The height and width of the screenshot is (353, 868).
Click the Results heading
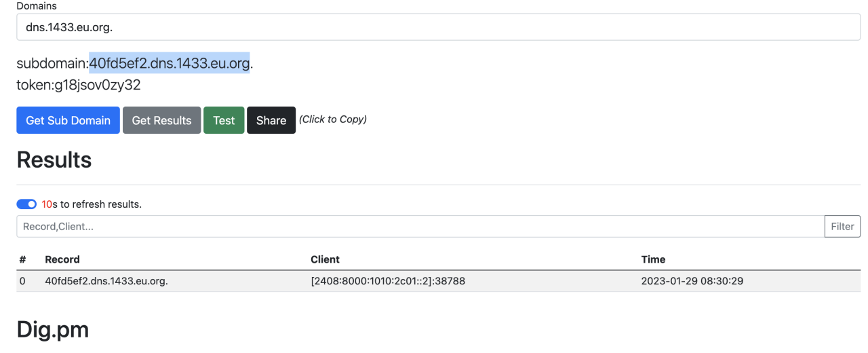click(x=54, y=160)
